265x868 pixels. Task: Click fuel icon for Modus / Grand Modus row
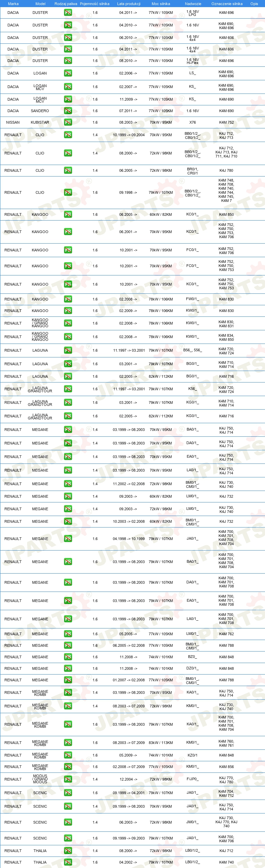68,779
